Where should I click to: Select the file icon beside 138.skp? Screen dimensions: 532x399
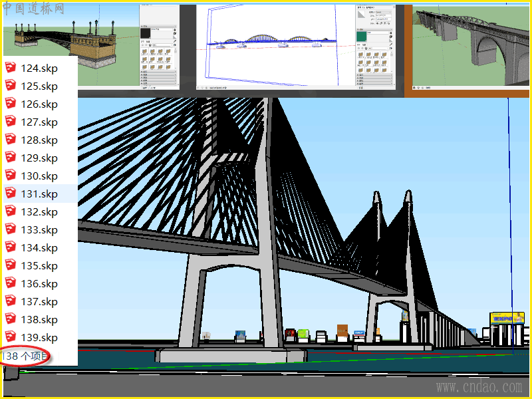[x=10, y=319]
